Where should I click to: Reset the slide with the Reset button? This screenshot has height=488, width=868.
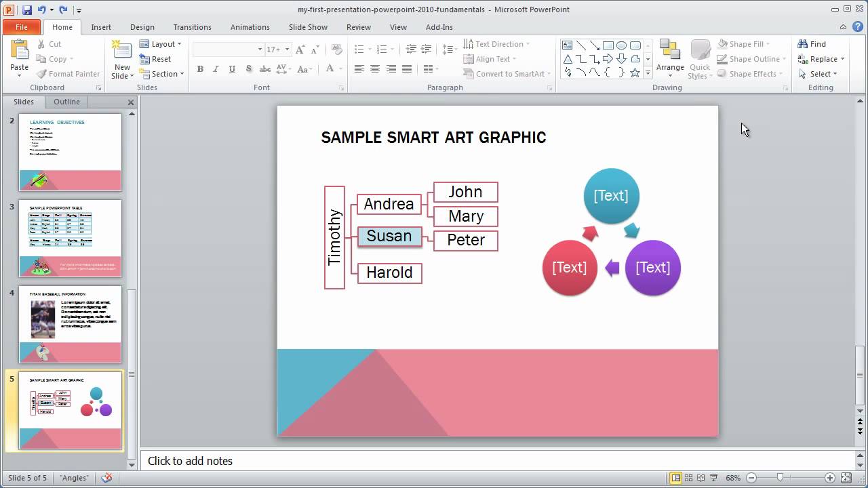coord(155,59)
